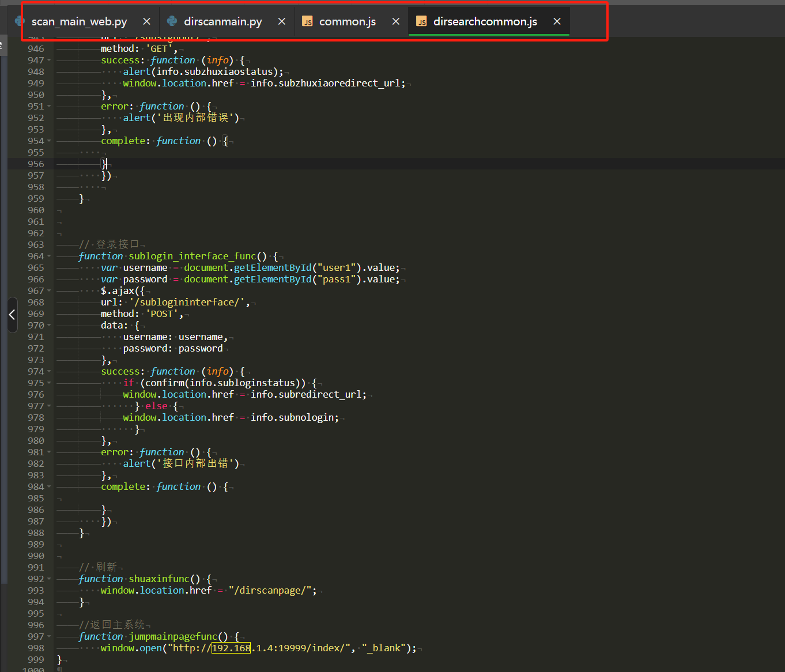Screen dimensions: 785x672
Task: Fold sublogin_interface_func at line 964
Action: 49,256
